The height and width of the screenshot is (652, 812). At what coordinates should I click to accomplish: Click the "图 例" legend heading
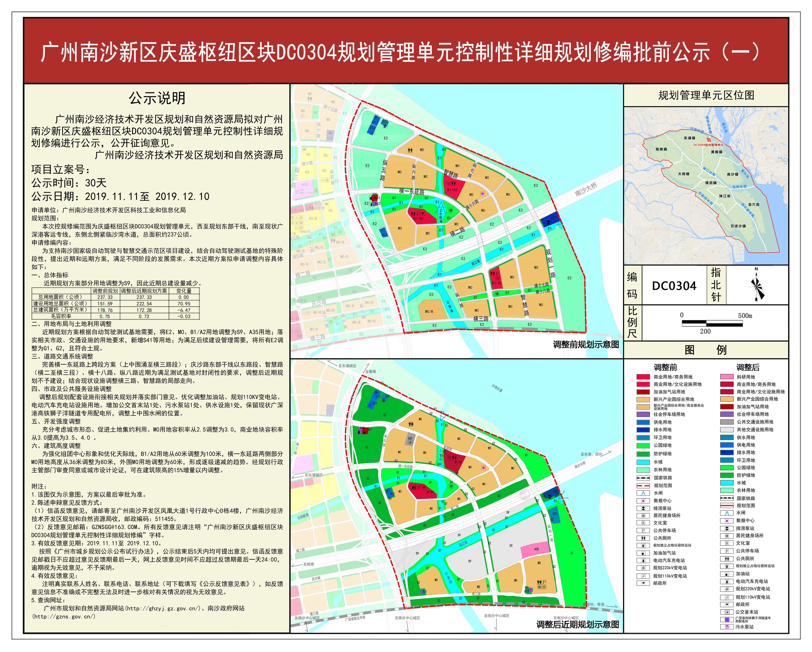(705, 350)
